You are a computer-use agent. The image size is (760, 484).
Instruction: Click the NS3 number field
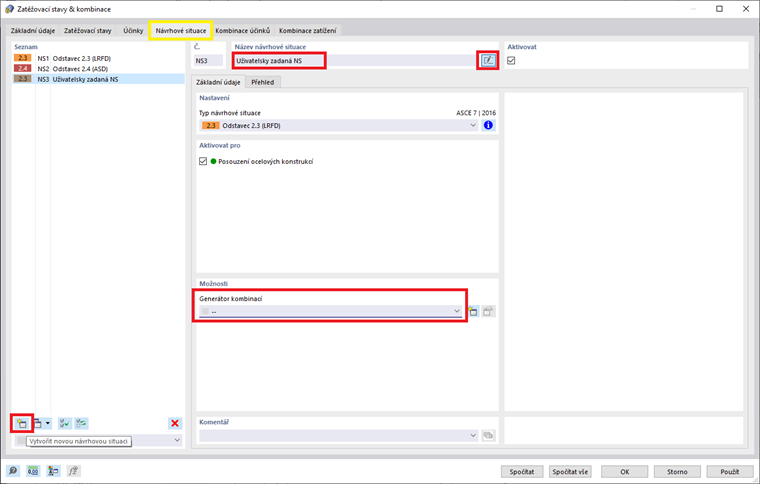(208, 61)
